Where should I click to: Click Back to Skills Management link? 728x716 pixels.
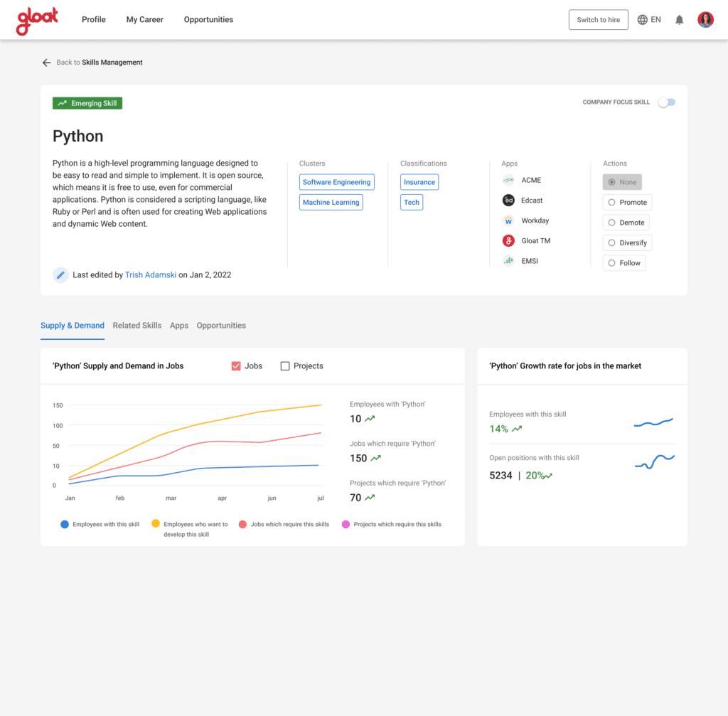coord(100,63)
